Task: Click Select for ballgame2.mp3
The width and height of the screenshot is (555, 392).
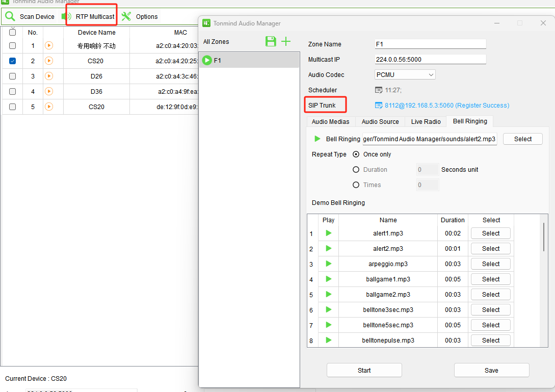Action: click(491, 294)
